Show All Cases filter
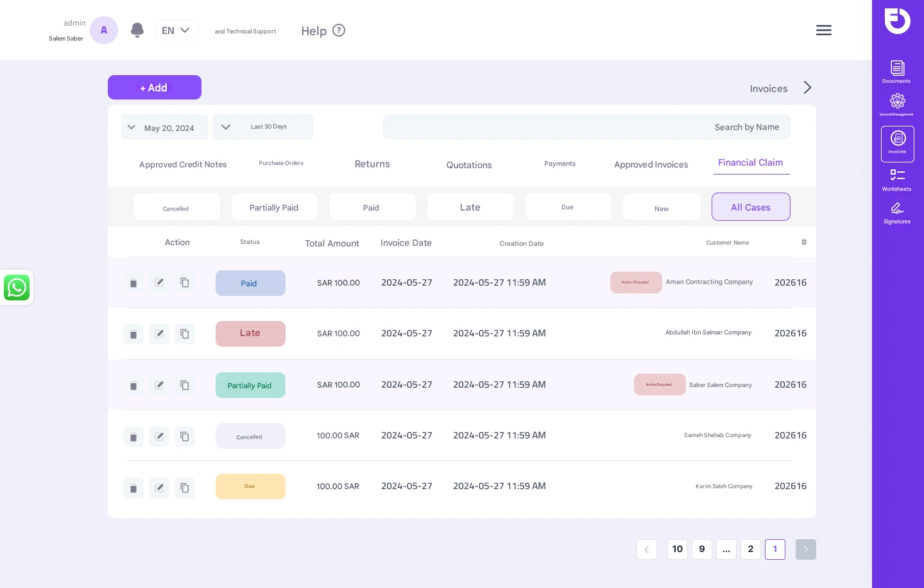The height and width of the screenshot is (588, 924). [x=750, y=207]
